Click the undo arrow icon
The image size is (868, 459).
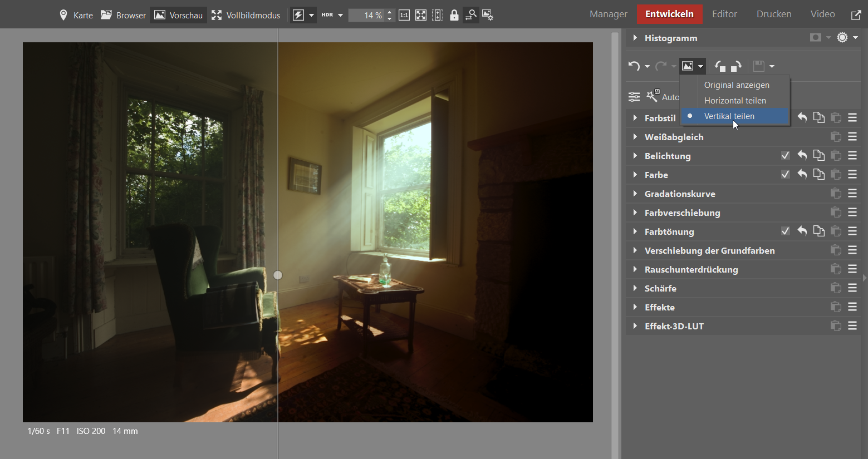click(x=634, y=66)
